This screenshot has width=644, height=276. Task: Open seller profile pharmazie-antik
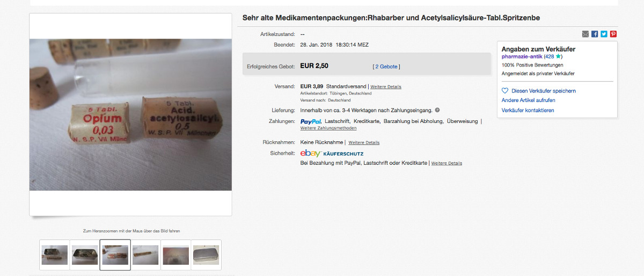(522, 56)
